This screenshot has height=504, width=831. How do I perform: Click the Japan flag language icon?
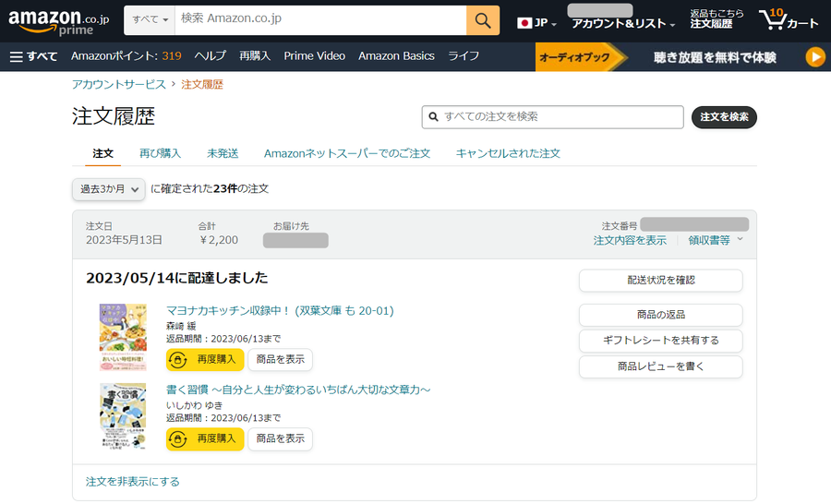click(524, 23)
